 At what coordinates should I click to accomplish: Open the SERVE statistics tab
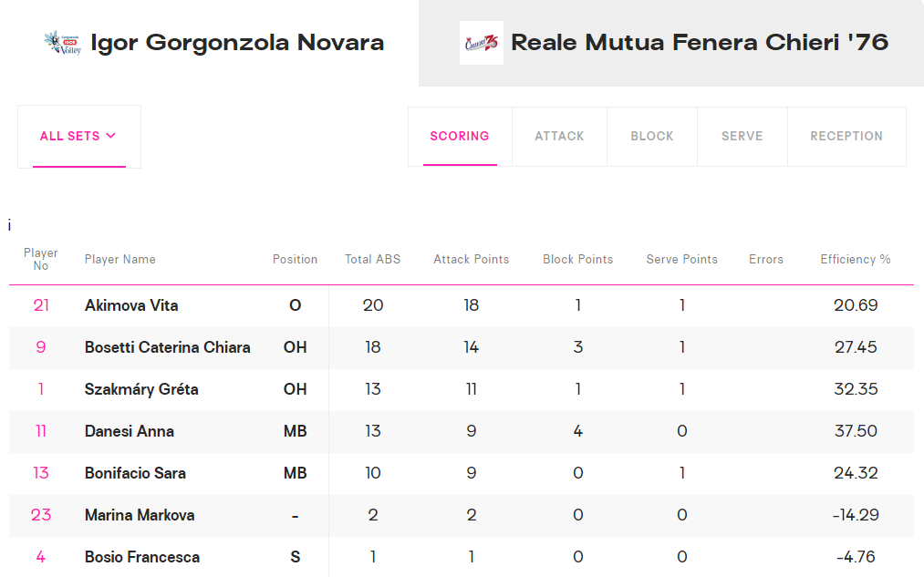[x=742, y=137]
